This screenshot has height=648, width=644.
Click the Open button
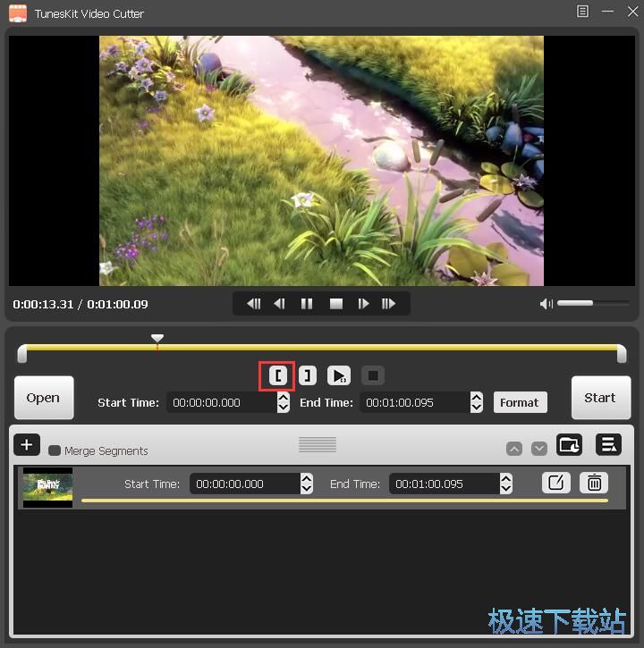(x=44, y=398)
